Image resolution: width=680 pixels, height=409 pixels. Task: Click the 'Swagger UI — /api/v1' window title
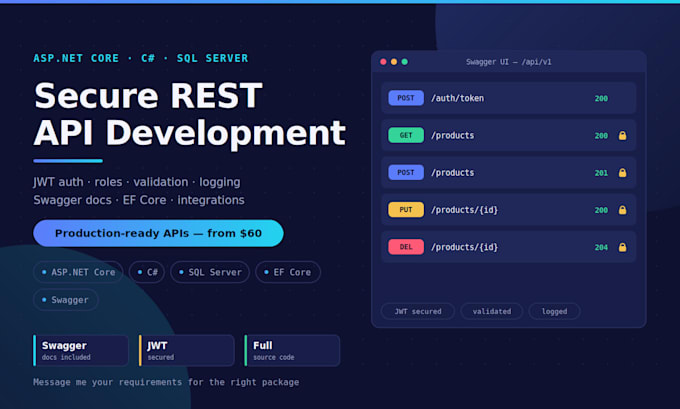pos(509,62)
